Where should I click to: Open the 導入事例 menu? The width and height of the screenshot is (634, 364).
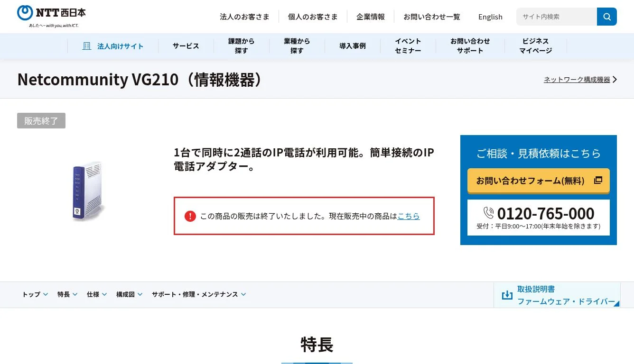353,46
